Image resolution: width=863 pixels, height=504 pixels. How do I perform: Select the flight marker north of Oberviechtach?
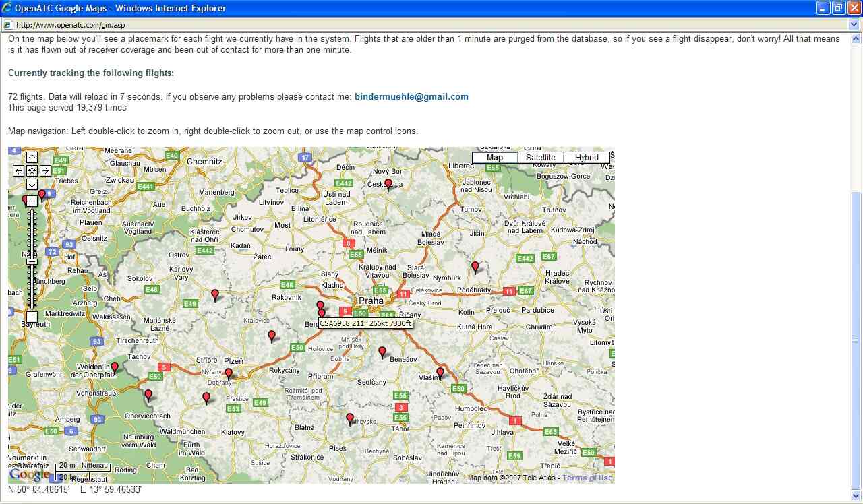(x=148, y=395)
